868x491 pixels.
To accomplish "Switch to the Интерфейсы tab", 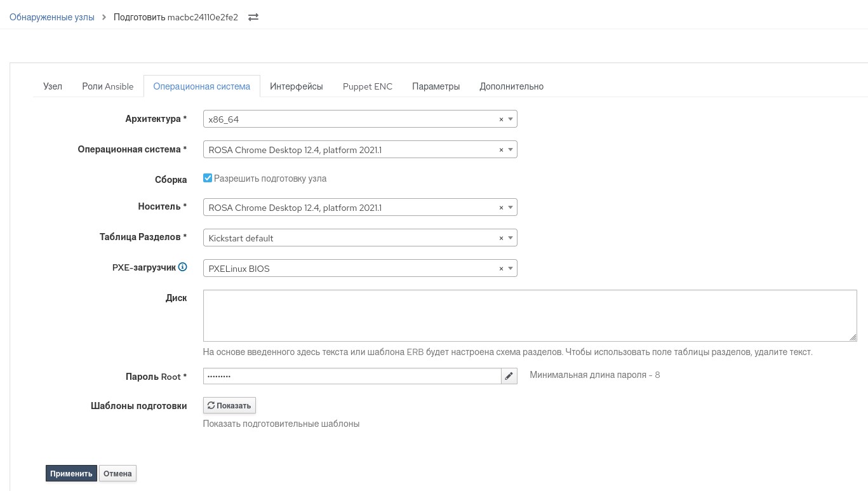I will 296,86.
